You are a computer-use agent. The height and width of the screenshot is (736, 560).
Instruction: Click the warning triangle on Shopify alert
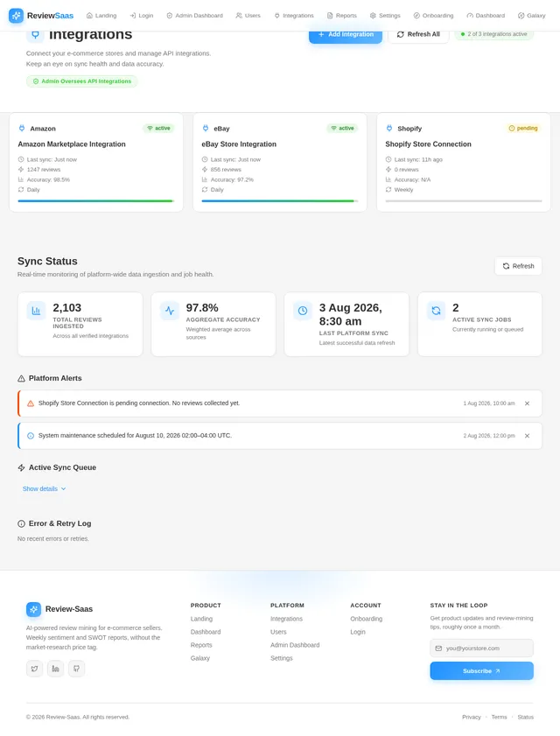coord(31,403)
